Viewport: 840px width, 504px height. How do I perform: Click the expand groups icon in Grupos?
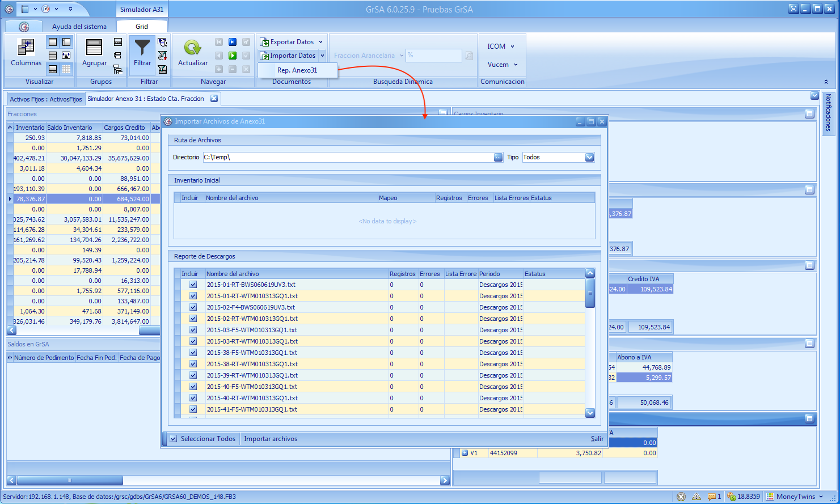point(118,42)
